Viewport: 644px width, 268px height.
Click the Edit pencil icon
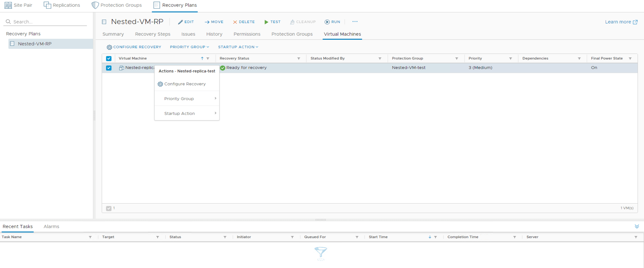[180, 22]
